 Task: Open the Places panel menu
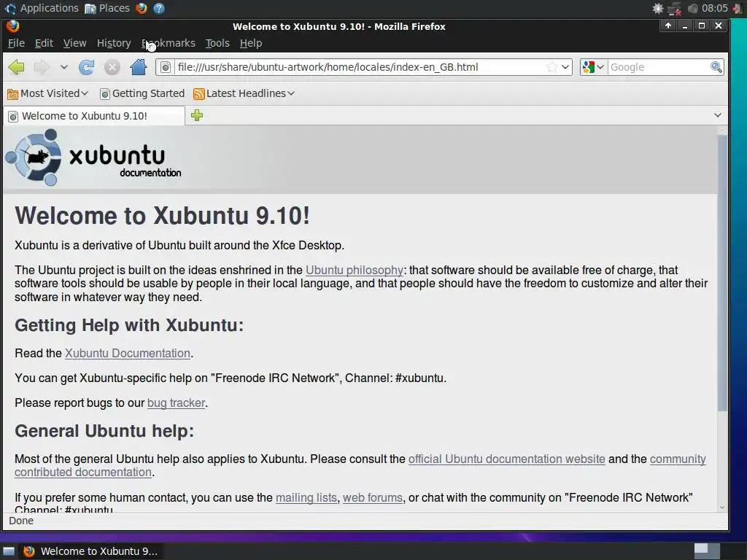pyautogui.click(x=107, y=8)
